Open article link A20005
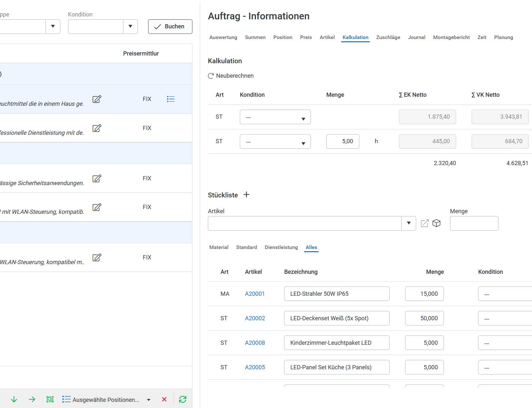Screen dimensions: 532x408 pos(255,367)
